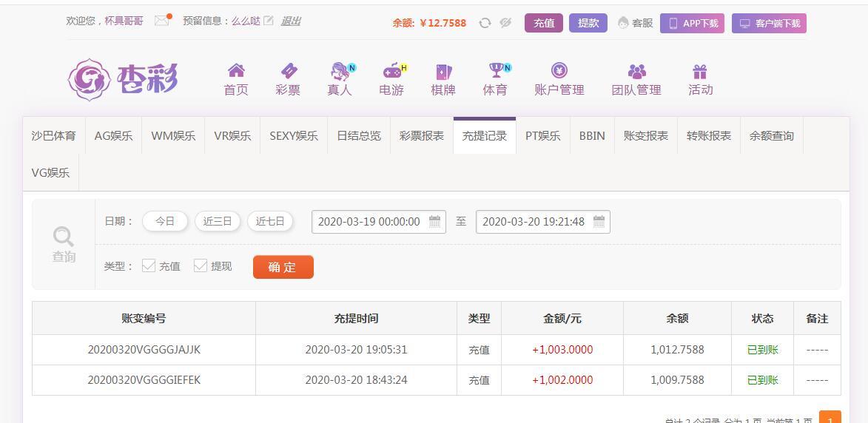Click the 状态 column header
This screenshot has width=868, height=423.
(x=763, y=319)
